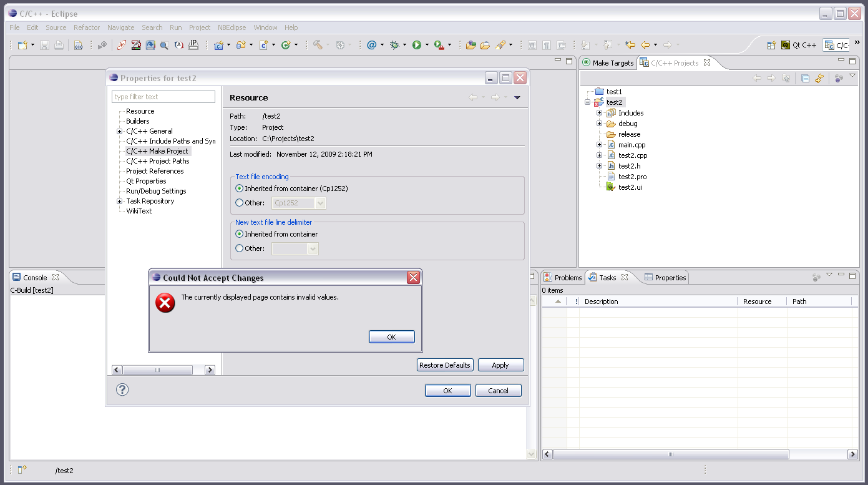Click the Open Perspective icon

(771, 45)
